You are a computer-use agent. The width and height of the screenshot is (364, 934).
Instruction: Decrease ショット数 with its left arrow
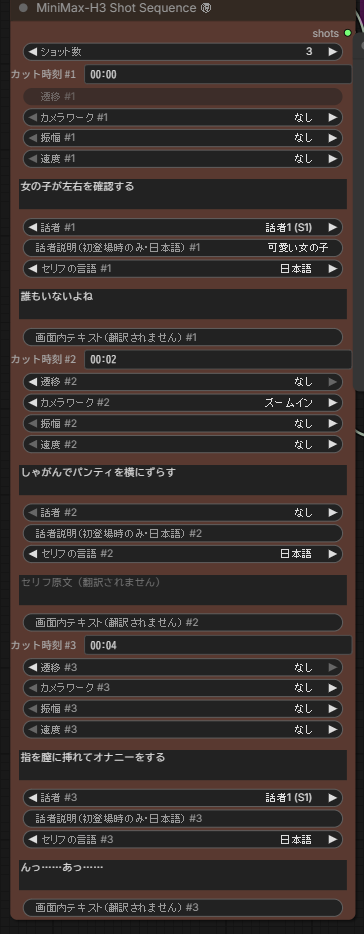(x=33, y=52)
